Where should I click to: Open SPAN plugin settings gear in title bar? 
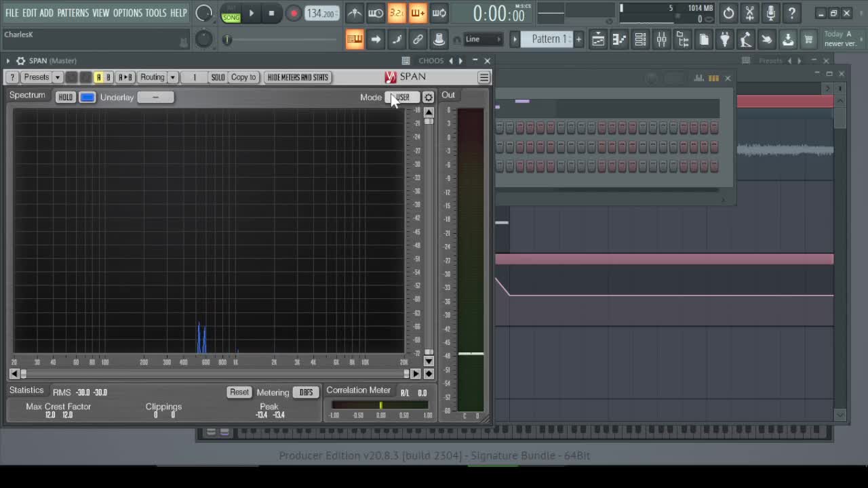click(x=21, y=61)
